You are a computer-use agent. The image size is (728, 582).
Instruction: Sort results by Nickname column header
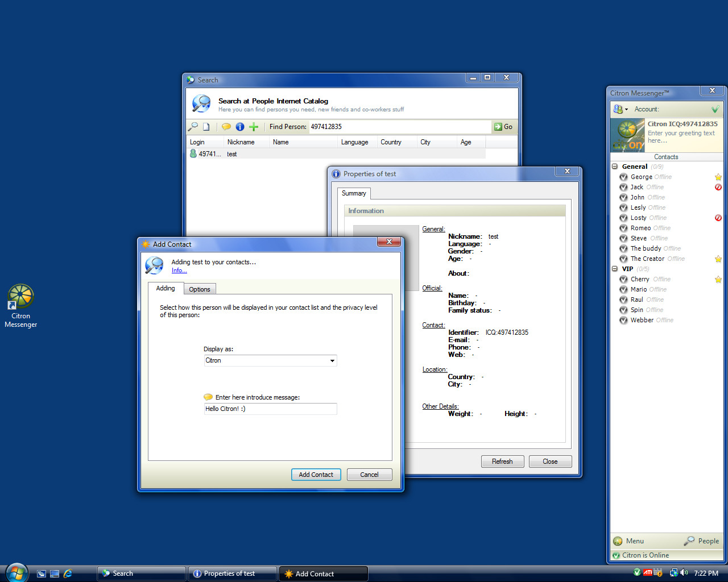(x=246, y=142)
